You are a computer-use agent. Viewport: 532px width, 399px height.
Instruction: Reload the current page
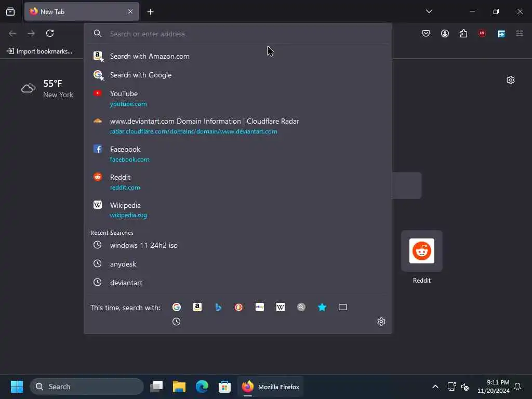pyautogui.click(x=50, y=33)
